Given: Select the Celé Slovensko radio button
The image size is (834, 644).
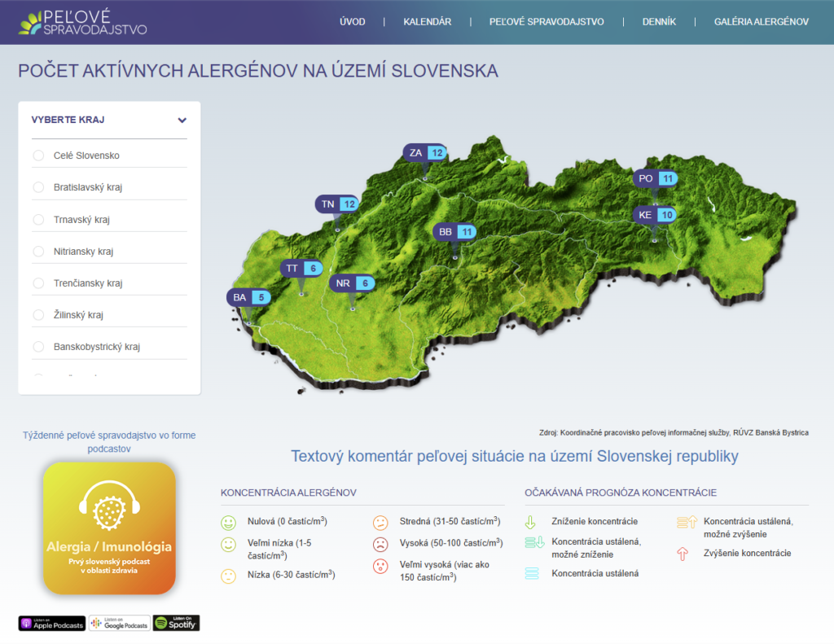Looking at the screenshot, I should 38,156.
